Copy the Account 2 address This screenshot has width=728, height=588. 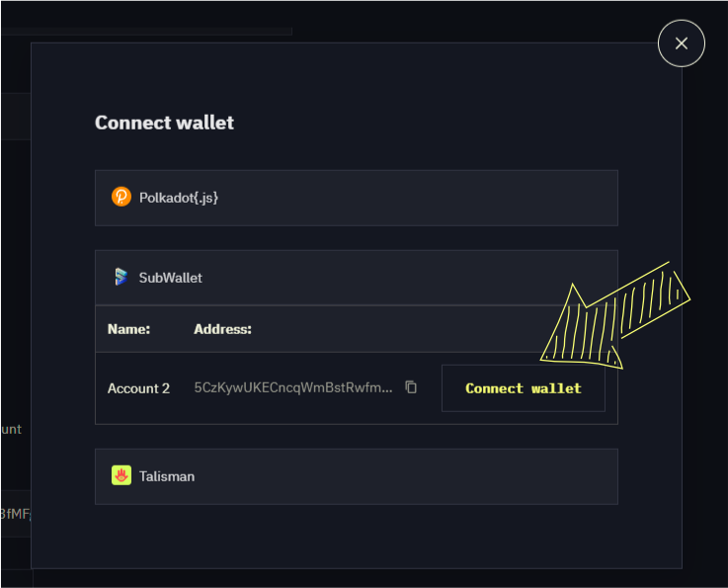tap(411, 386)
